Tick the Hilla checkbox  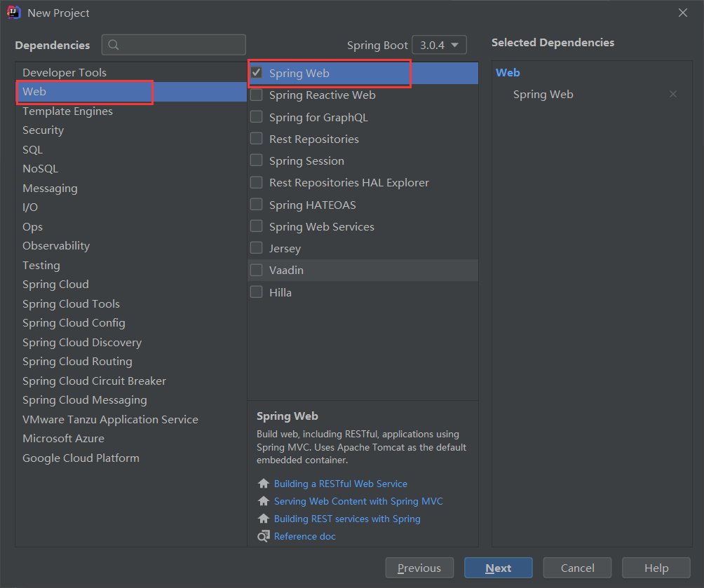(257, 292)
